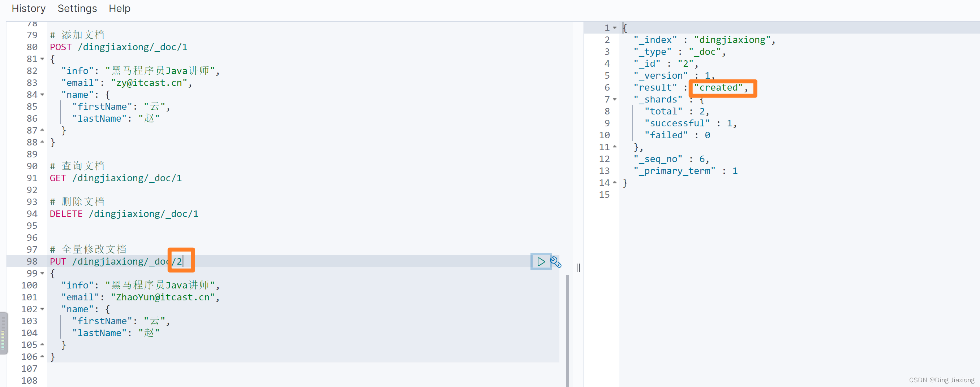Click the "zy@itcast.cn" email value
This screenshot has width=980, height=387.
[149, 83]
